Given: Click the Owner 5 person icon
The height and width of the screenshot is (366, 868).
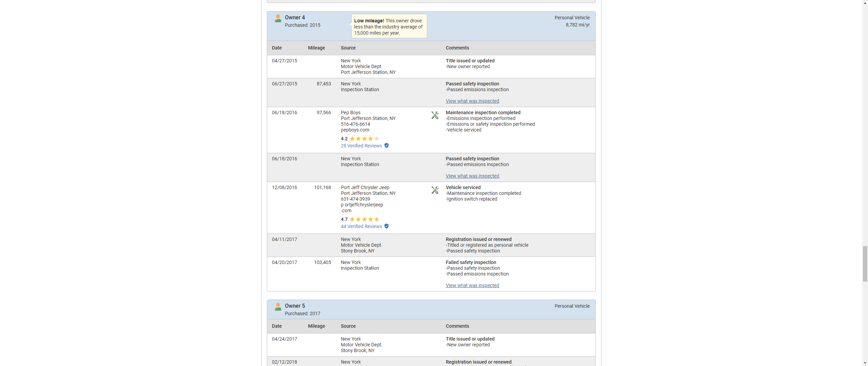Looking at the screenshot, I should point(278,307).
